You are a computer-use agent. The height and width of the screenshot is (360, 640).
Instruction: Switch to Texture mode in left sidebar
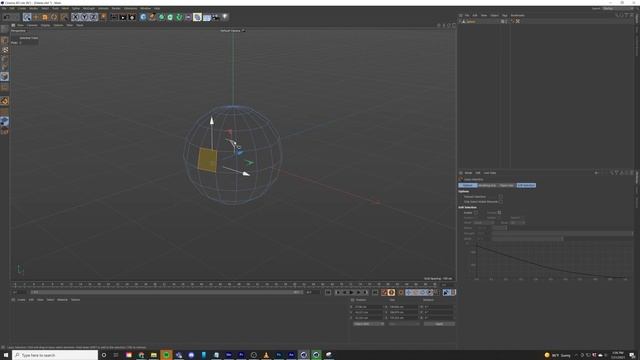click(4, 50)
